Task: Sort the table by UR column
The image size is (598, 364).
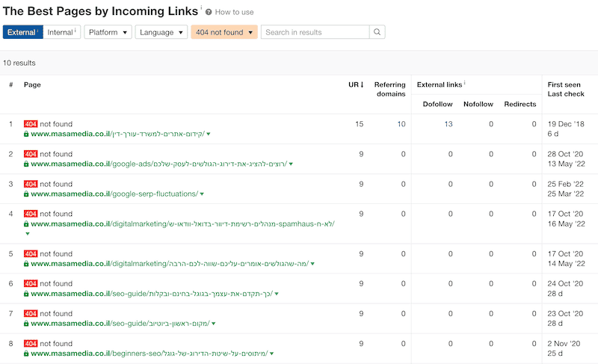Action: (x=356, y=84)
